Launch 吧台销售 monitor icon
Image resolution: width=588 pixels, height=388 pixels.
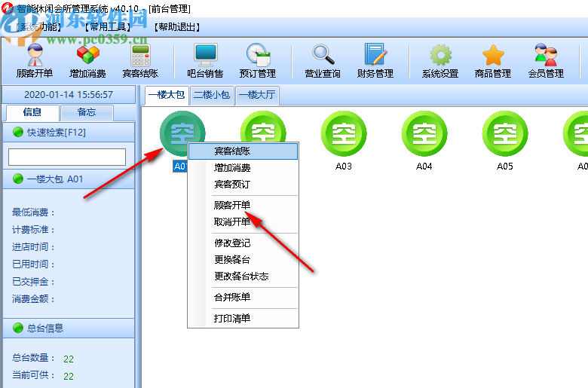tap(205, 61)
